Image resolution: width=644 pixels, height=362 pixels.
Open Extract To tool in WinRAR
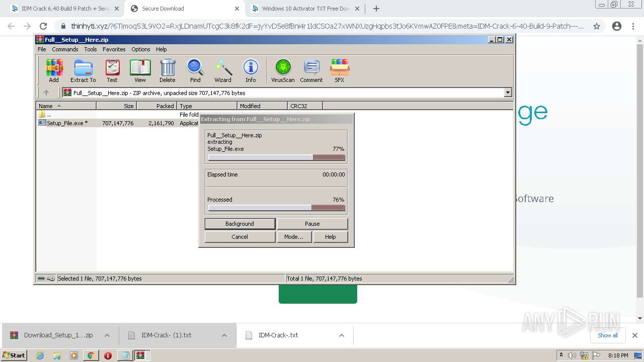(83, 70)
